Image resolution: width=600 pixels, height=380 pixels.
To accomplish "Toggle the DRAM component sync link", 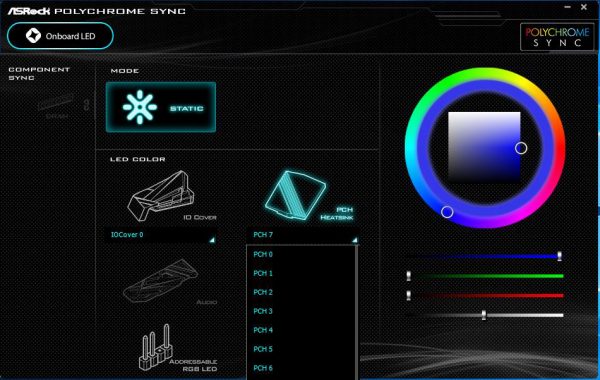I will [x=86, y=104].
